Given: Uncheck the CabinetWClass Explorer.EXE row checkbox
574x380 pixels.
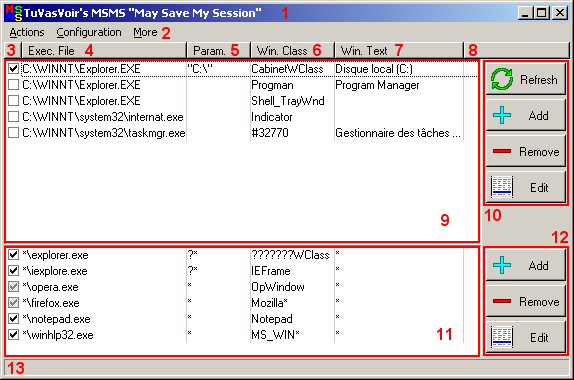Looking at the screenshot, I should (14, 68).
